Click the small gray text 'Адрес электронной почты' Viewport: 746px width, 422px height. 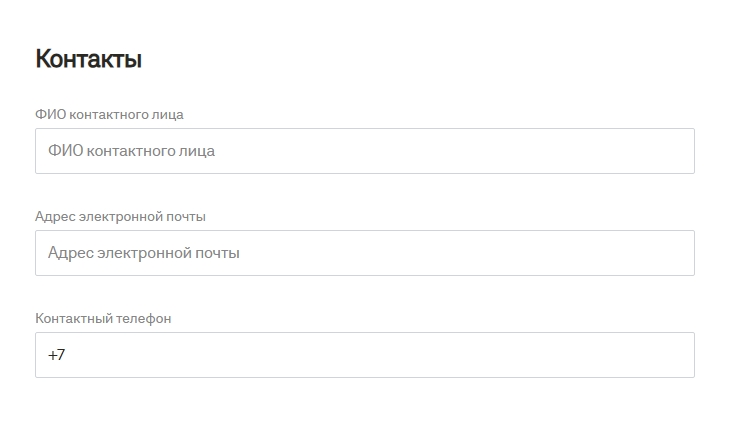pos(120,216)
